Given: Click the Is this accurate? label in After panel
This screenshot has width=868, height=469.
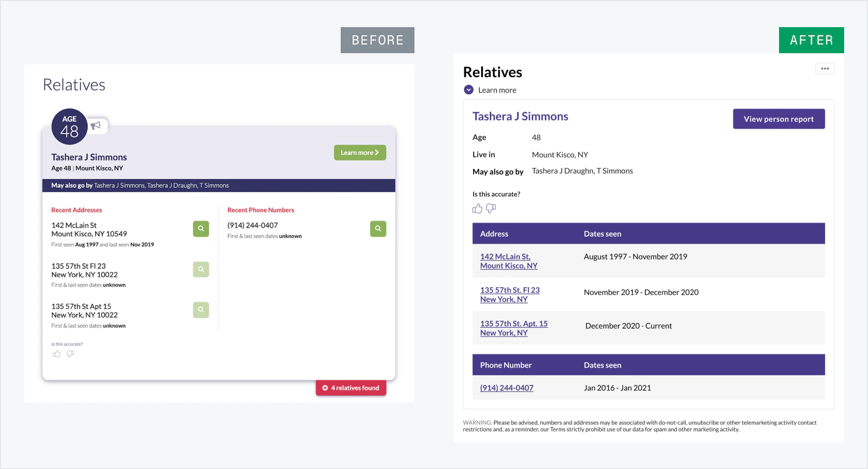Looking at the screenshot, I should [496, 194].
